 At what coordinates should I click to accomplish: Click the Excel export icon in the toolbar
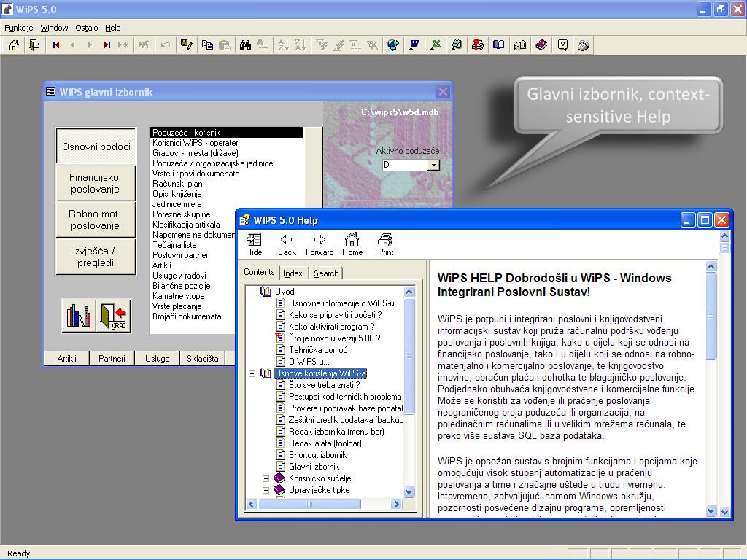(x=435, y=45)
